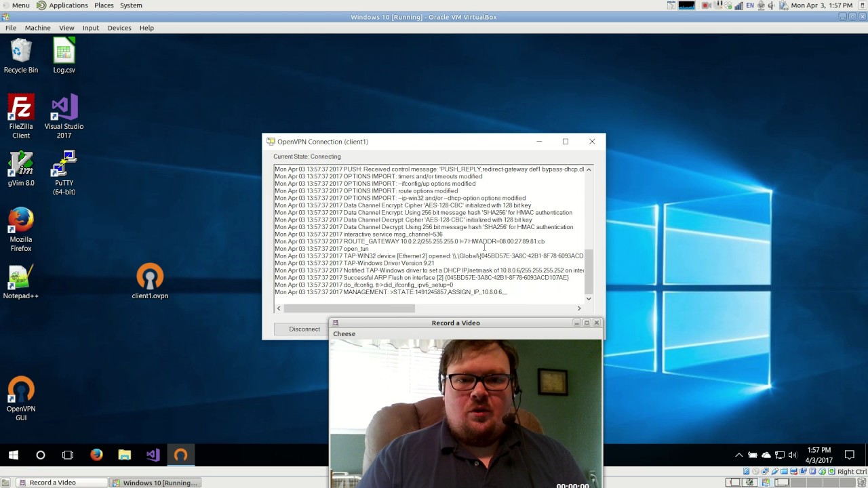The height and width of the screenshot is (488, 868).
Task: Open File Explorer from the taskbar
Action: [124, 455]
